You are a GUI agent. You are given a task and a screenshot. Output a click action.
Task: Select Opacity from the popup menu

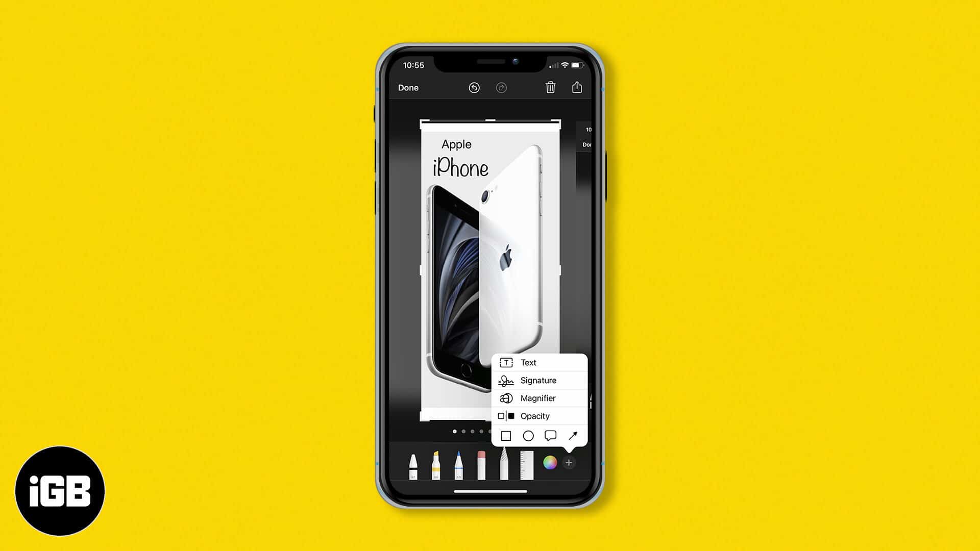click(536, 416)
